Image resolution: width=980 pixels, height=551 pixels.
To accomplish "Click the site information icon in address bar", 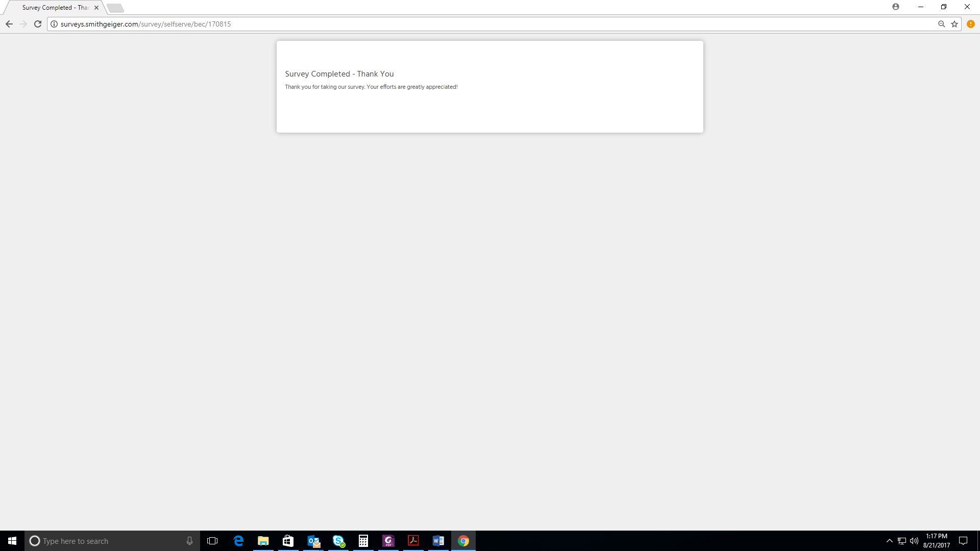I will (x=54, y=24).
